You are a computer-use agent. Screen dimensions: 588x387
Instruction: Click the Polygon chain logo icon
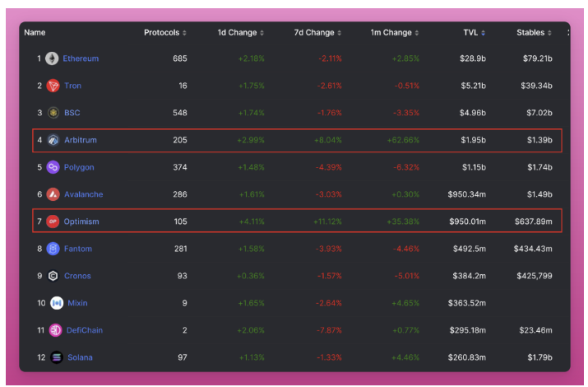(x=53, y=167)
